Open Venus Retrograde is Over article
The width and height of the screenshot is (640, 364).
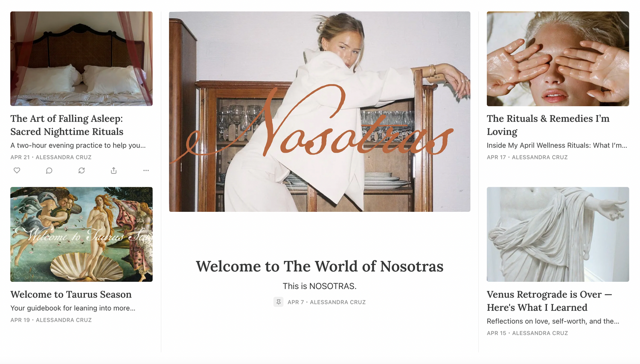(550, 301)
